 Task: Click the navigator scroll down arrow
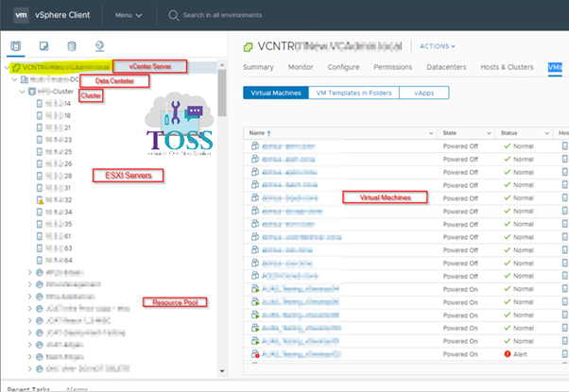(x=222, y=371)
